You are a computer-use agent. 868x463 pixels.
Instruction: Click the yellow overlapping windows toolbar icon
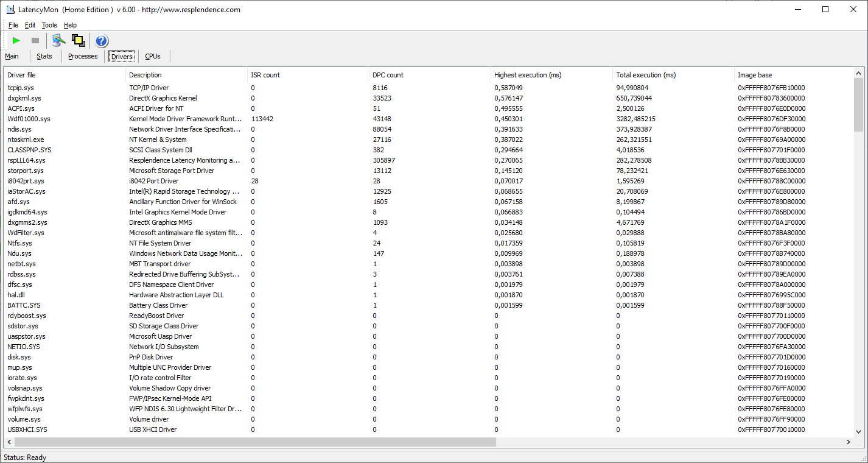tap(78, 40)
